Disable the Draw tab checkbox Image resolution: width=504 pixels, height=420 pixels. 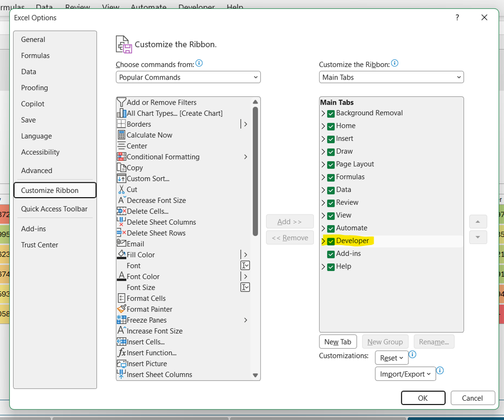(331, 152)
